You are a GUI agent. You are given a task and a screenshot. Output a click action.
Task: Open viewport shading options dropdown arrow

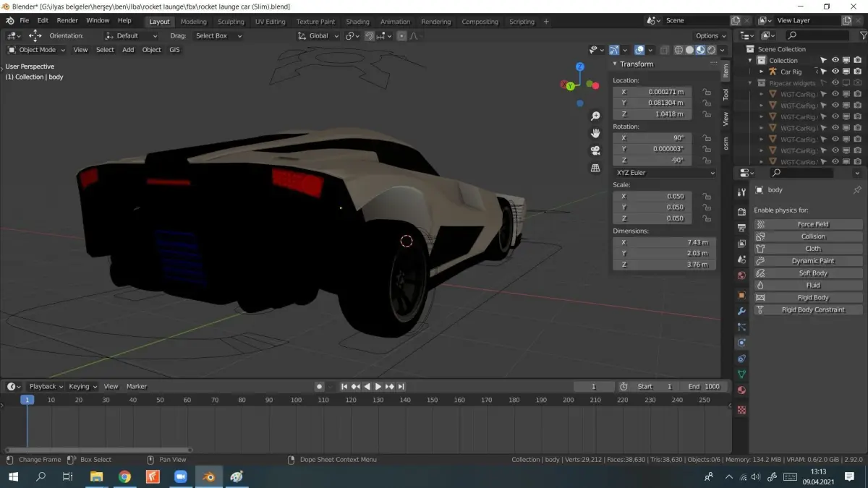[723, 50]
